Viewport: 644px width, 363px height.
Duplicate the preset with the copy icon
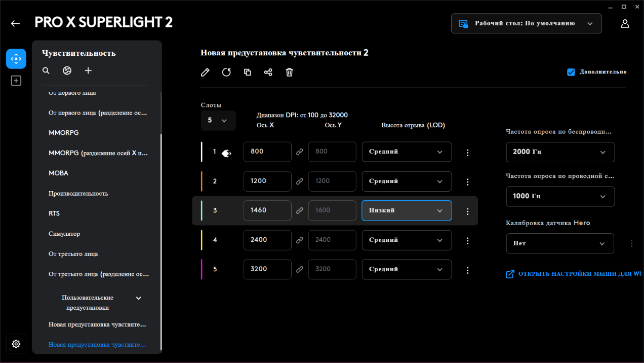(248, 72)
